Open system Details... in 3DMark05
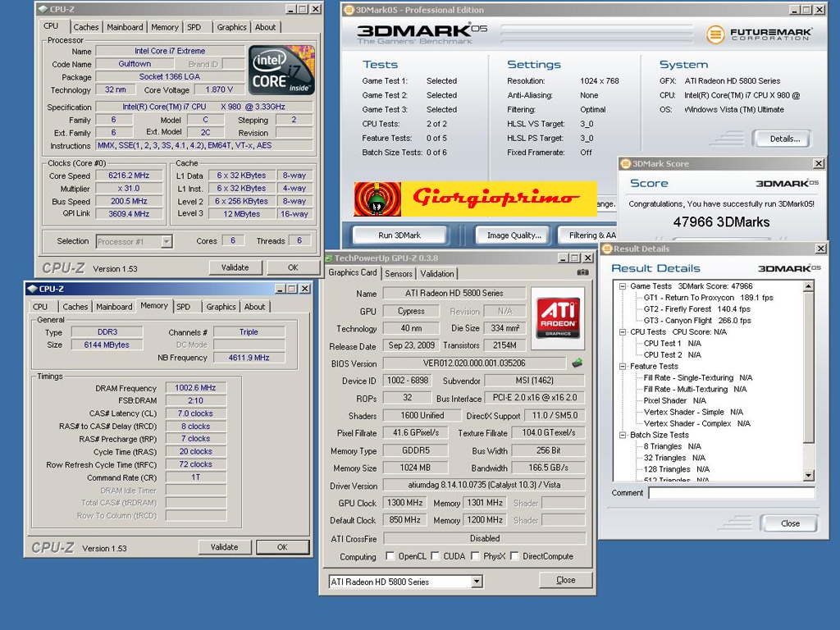840x630 pixels. tap(785, 139)
